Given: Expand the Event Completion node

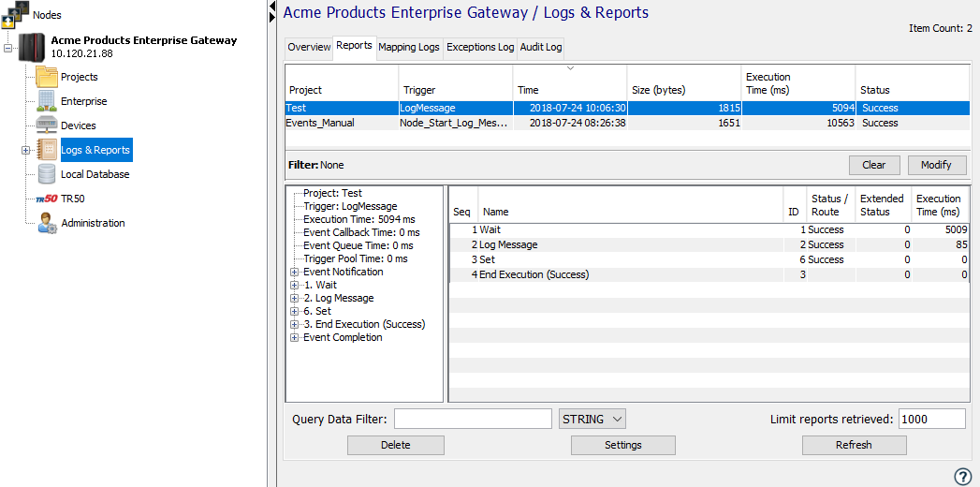Looking at the screenshot, I should click(295, 337).
